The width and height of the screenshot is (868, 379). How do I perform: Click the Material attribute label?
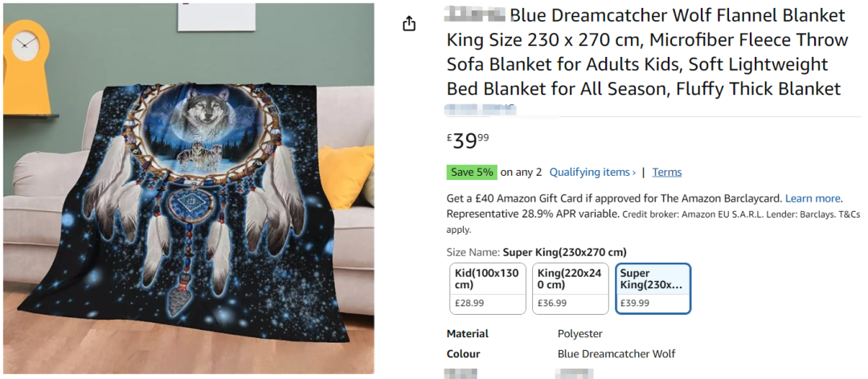468,333
